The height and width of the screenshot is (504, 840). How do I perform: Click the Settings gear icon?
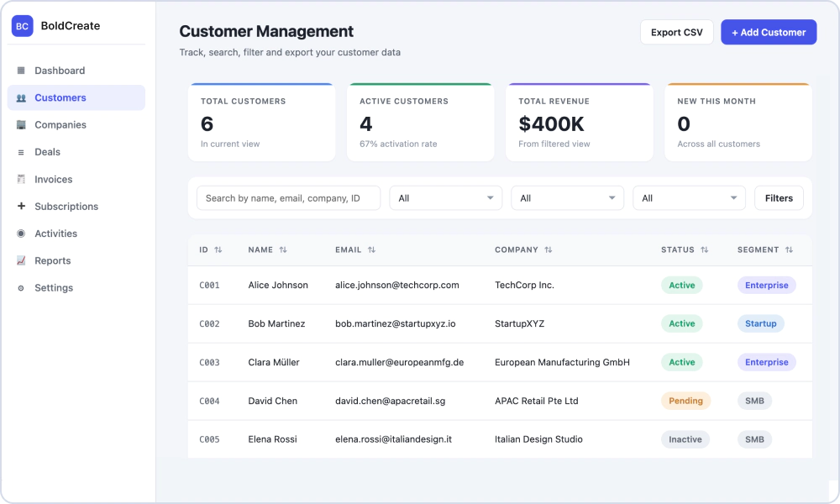click(21, 287)
